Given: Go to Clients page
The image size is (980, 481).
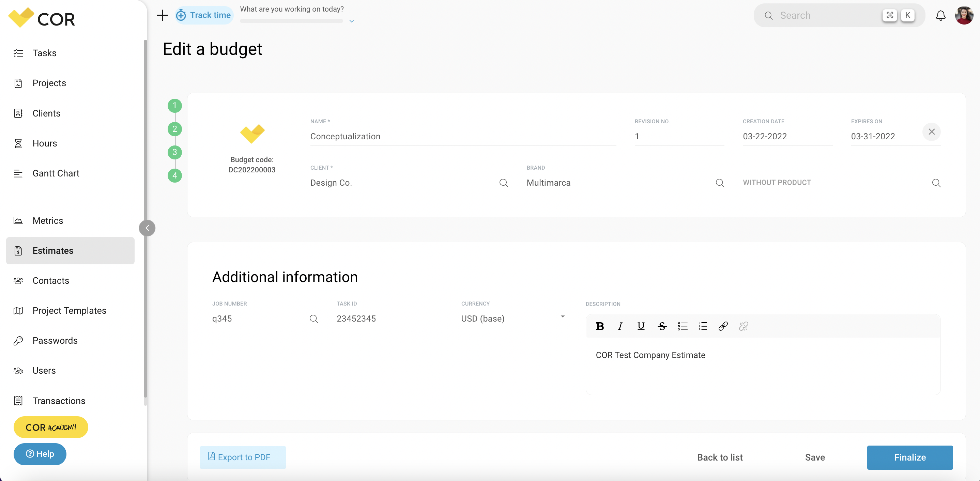Looking at the screenshot, I should click(71, 113).
